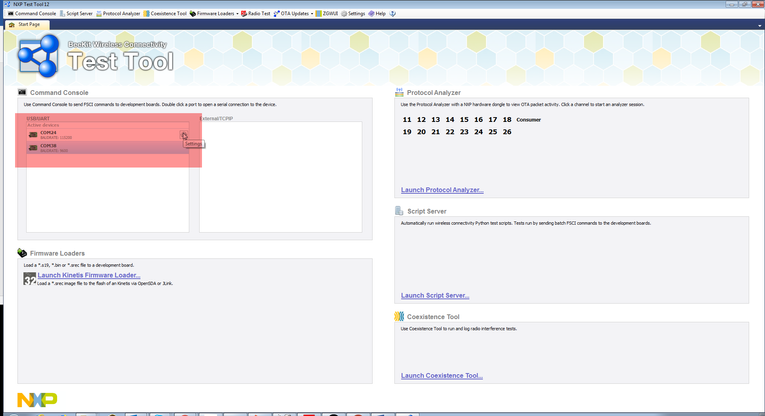
Task: Open Radio Test from the toolbar
Action: click(256, 14)
